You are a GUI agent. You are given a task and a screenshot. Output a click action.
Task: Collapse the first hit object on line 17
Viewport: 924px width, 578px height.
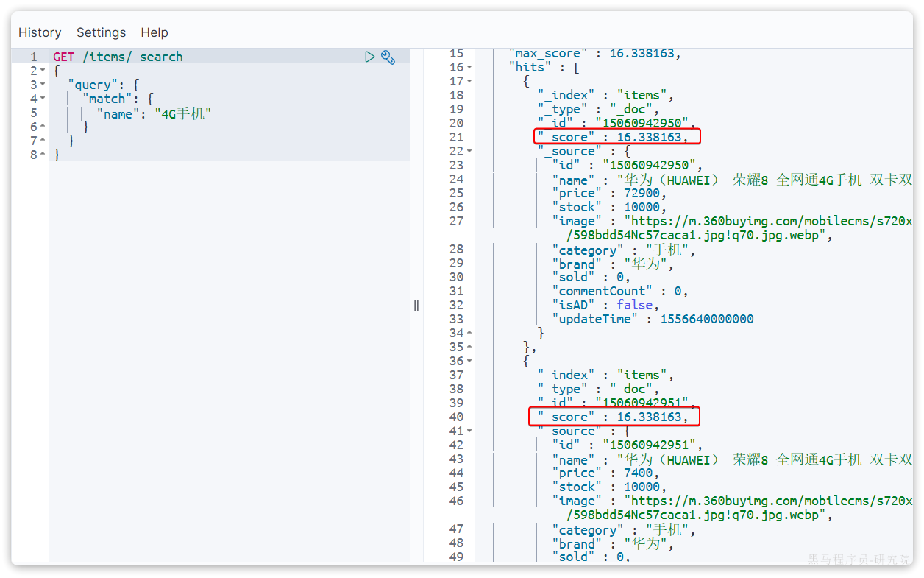[x=469, y=81]
